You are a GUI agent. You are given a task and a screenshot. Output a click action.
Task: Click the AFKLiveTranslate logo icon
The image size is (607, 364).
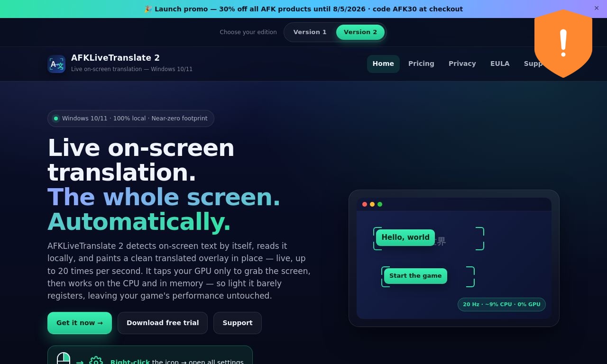(x=56, y=64)
